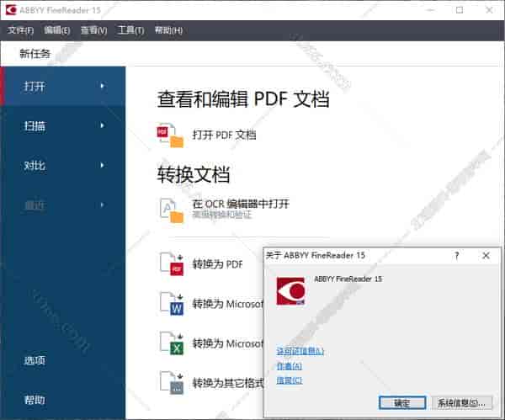Click the Open PDF Document icon
Image resolution: width=505 pixels, height=420 pixels.
tap(171, 135)
